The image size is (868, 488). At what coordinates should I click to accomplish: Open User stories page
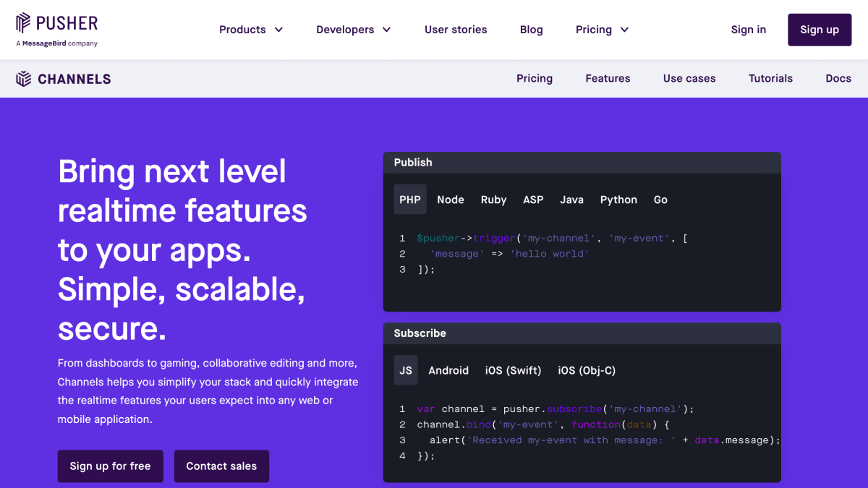point(456,30)
